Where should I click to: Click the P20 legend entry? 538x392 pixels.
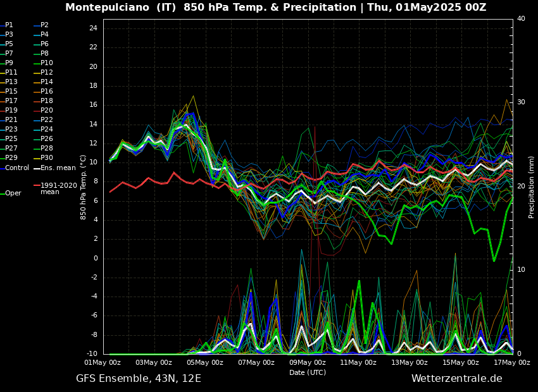coord(47,111)
